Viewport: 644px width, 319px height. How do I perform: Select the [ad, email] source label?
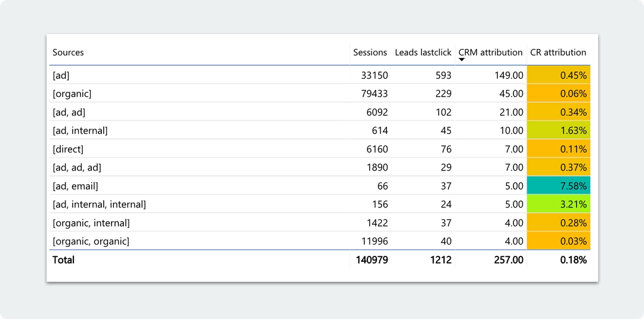pos(76,186)
